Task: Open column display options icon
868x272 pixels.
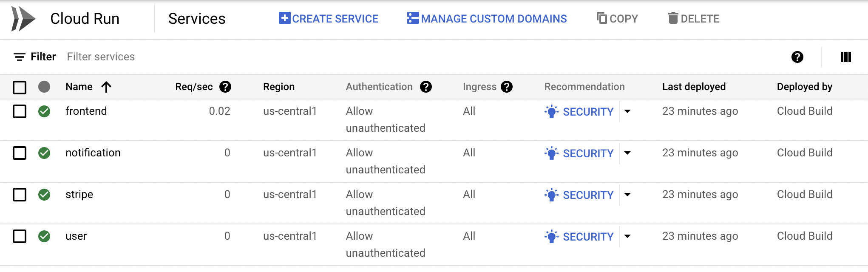Action: [x=846, y=57]
